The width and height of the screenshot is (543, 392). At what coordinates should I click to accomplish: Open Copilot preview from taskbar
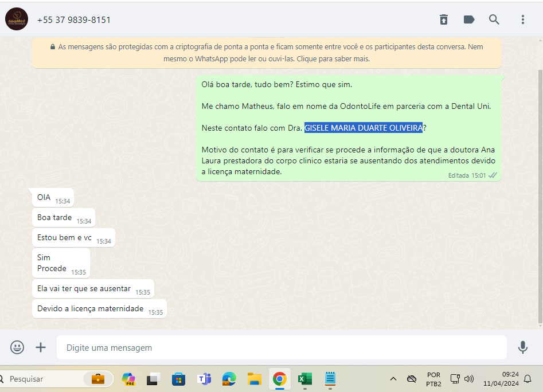tap(128, 379)
